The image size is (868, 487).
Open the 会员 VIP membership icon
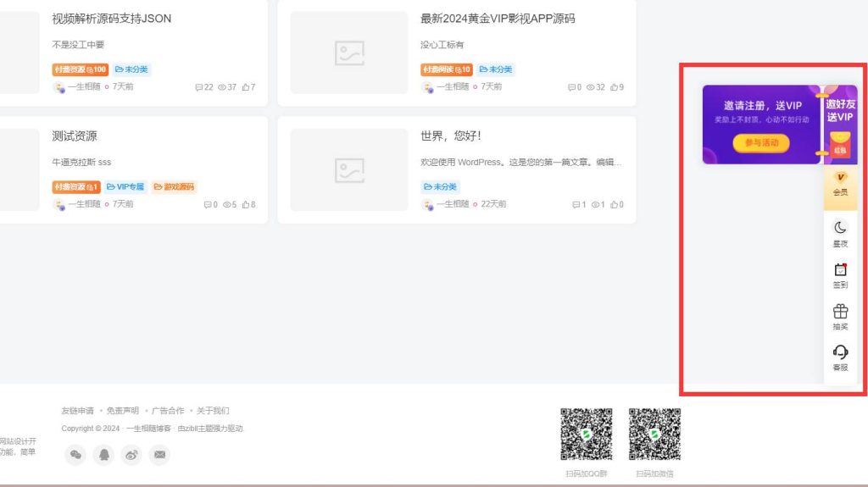point(840,184)
